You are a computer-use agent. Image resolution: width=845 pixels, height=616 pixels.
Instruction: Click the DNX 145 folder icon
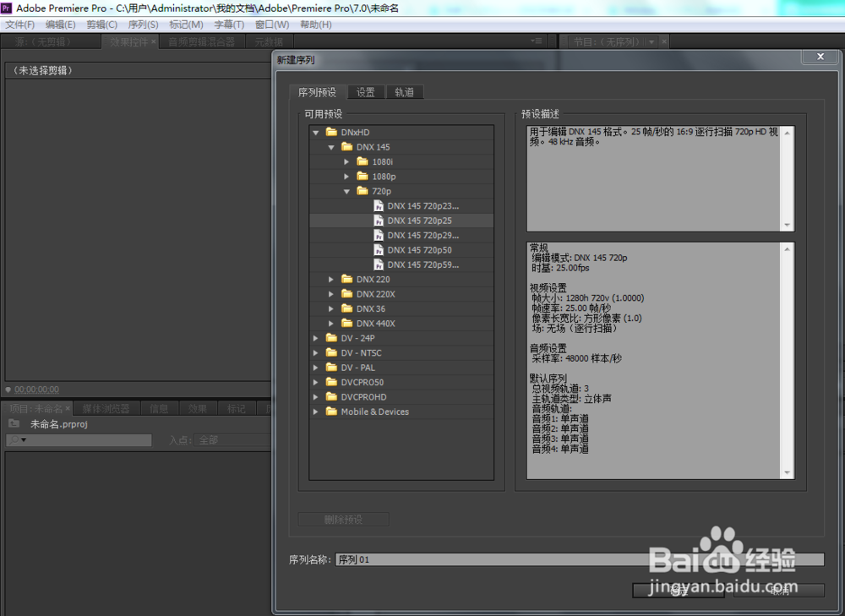click(347, 146)
